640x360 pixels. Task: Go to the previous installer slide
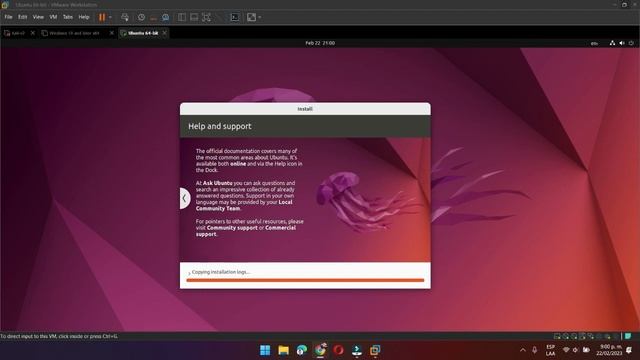184,198
